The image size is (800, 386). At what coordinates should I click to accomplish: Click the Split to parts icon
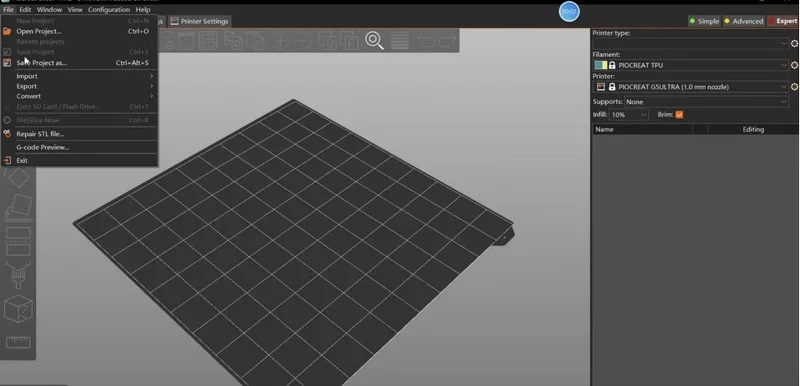pyautogui.click(x=349, y=41)
